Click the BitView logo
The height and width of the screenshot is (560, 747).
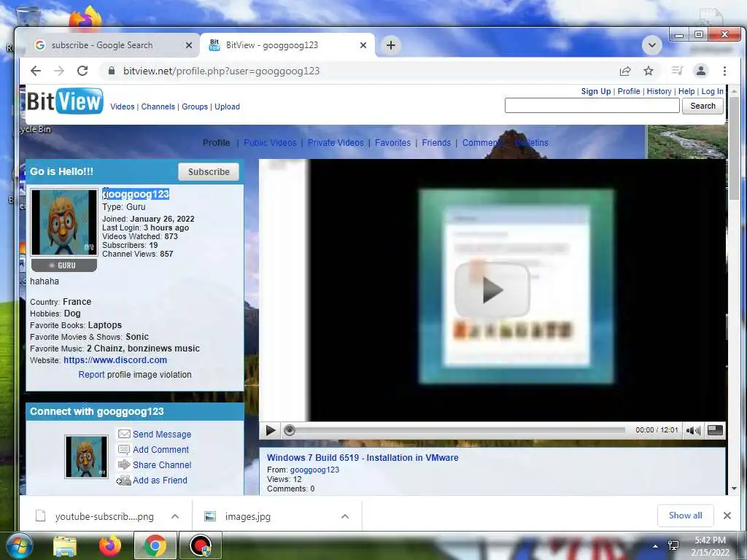point(65,101)
